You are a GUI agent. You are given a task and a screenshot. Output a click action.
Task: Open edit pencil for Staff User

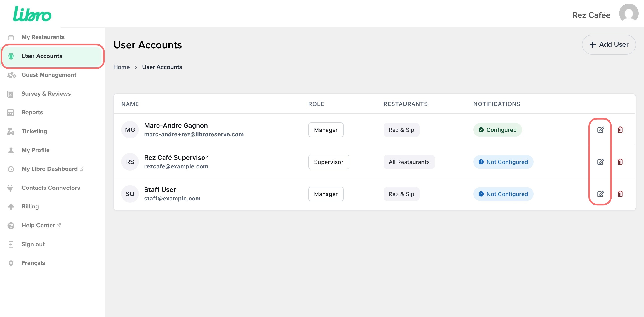(601, 194)
